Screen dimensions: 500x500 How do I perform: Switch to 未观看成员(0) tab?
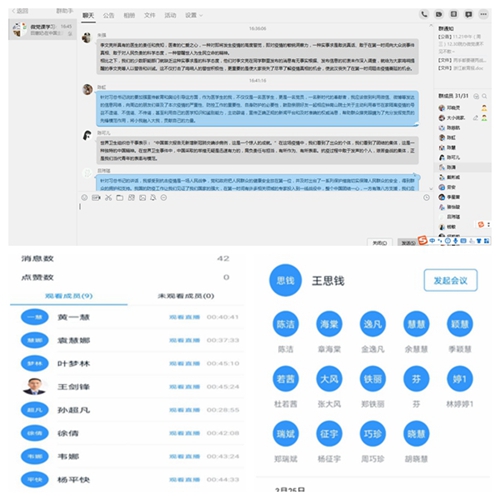[186, 296]
